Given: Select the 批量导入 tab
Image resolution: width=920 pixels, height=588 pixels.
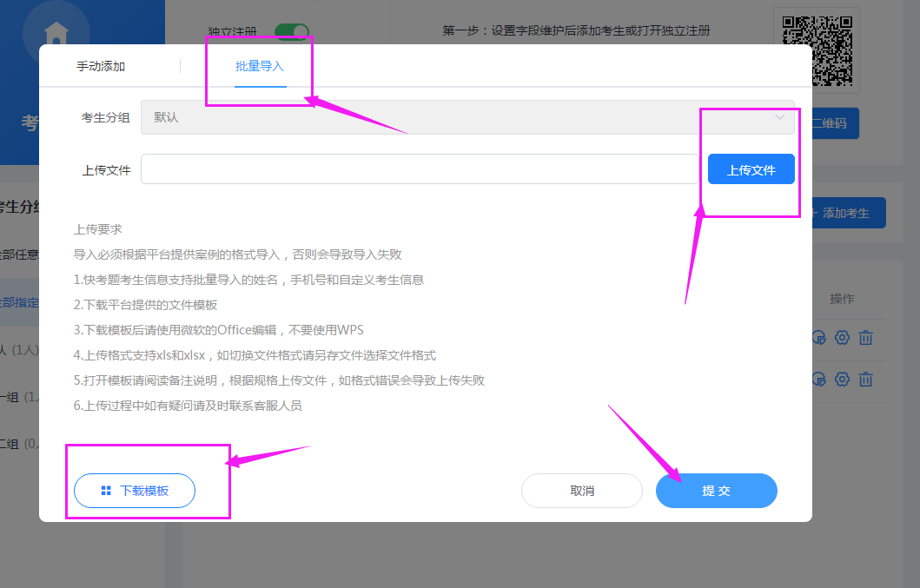Looking at the screenshot, I should pos(260,66).
